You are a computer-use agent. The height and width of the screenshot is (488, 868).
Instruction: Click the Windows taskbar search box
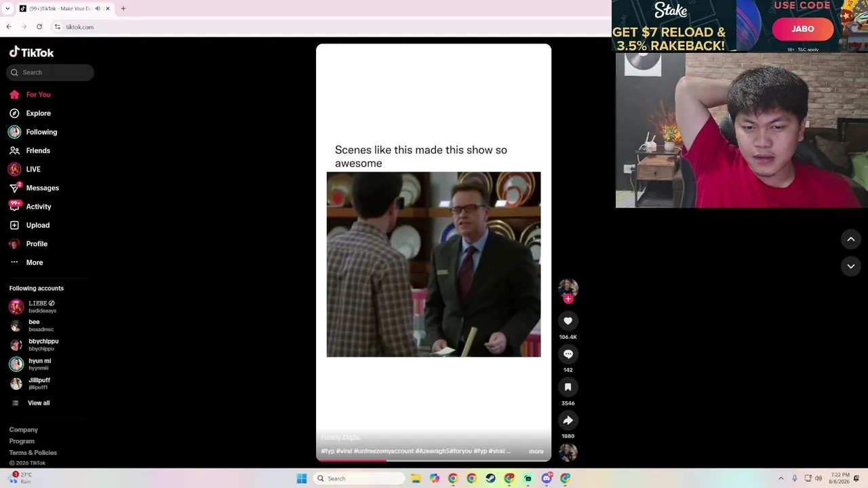pos(359,479)
